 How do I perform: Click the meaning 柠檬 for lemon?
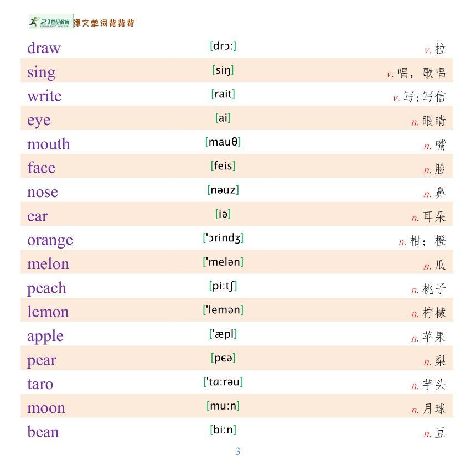(434, 313)
